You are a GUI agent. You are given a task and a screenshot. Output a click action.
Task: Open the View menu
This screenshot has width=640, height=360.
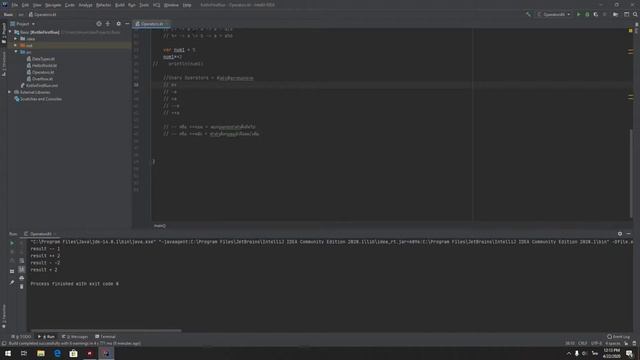tap(37, 5)
